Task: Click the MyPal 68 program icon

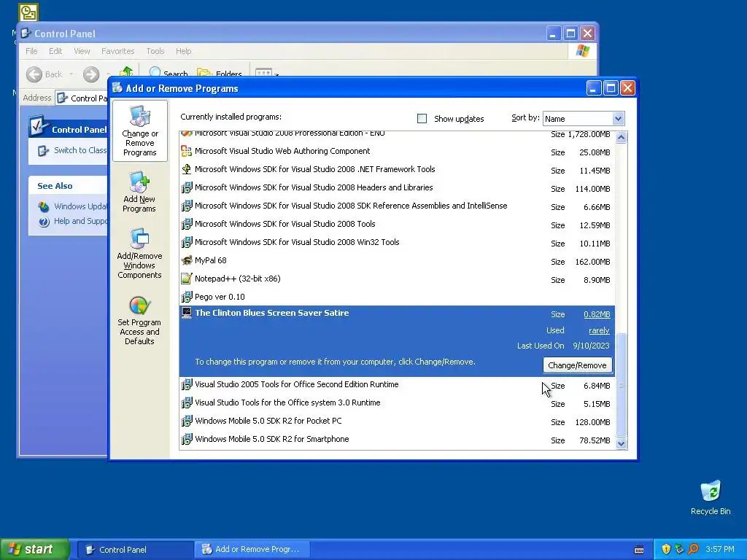Action: [x=186, y=260]
